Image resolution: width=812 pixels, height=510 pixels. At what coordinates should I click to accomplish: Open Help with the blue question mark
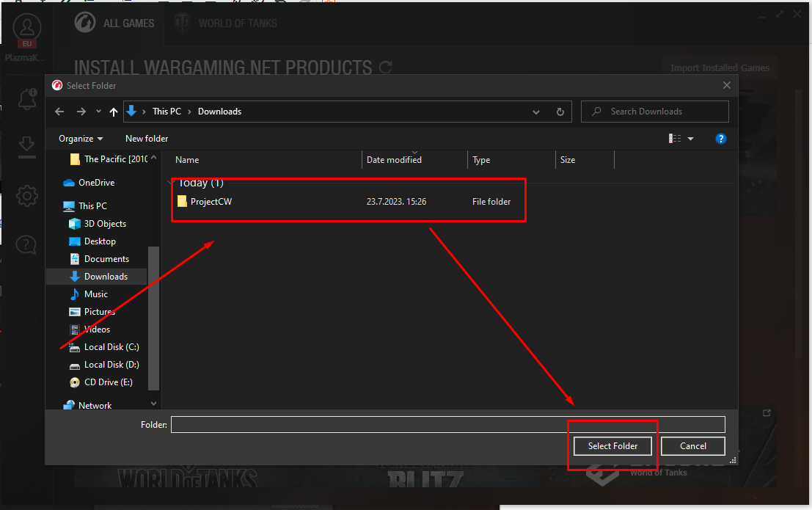click(720, 139)
